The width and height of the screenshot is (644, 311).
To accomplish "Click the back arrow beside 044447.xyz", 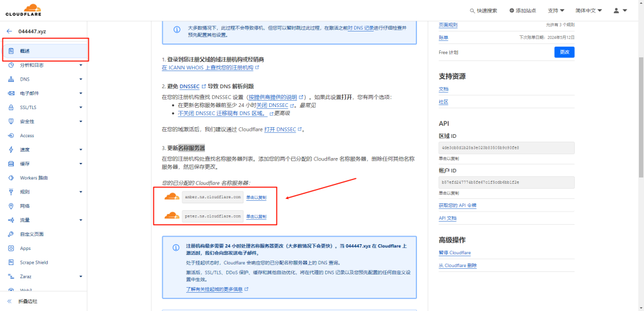I will 9,31.
